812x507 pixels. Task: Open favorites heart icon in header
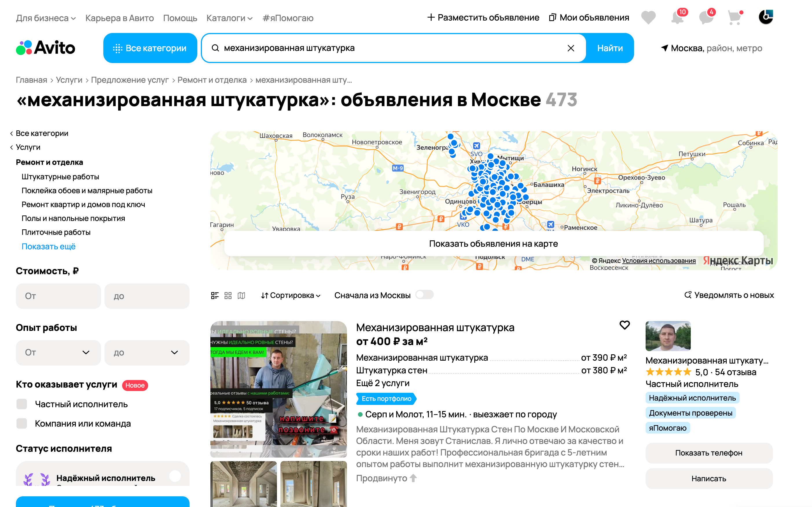[648, 17]
